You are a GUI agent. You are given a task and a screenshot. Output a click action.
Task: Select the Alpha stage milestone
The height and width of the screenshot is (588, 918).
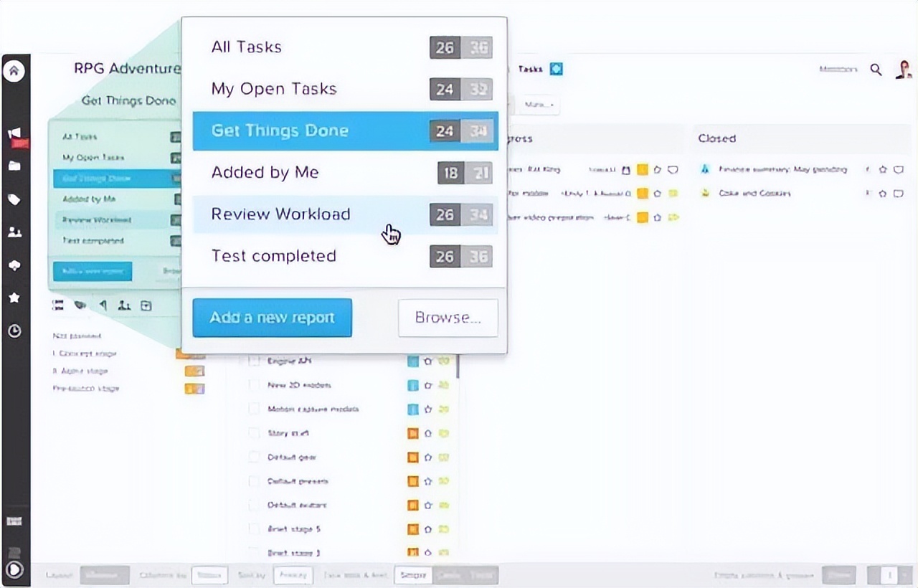point(80,371)
